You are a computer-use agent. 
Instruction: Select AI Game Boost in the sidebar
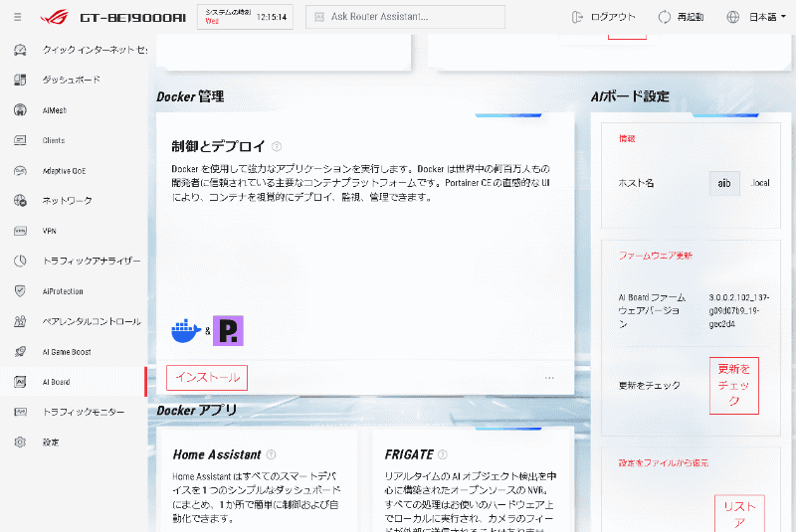click(x=67, y=351)
